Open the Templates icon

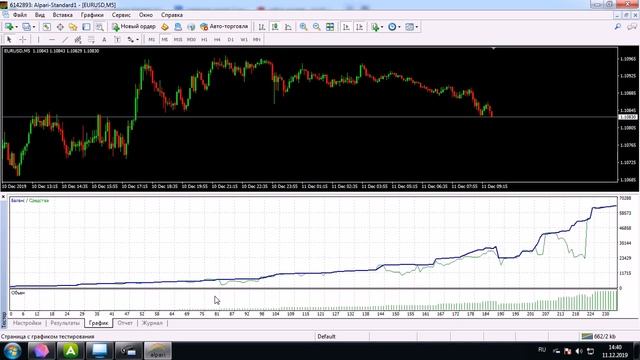click(409, 27)
